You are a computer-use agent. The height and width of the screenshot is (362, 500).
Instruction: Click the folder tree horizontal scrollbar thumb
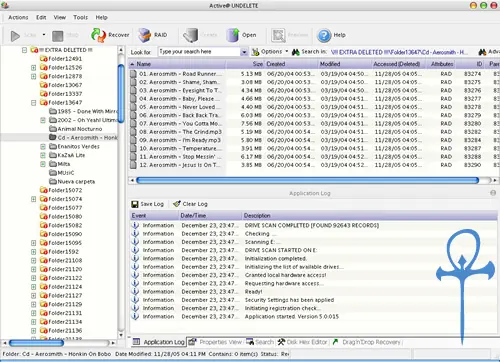coord(36,343)
